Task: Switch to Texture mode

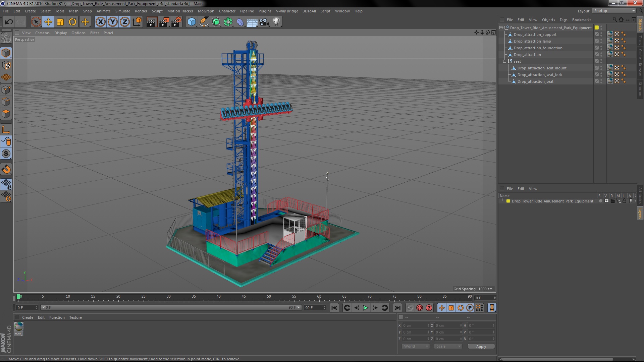Action: (x=6, y=65)
